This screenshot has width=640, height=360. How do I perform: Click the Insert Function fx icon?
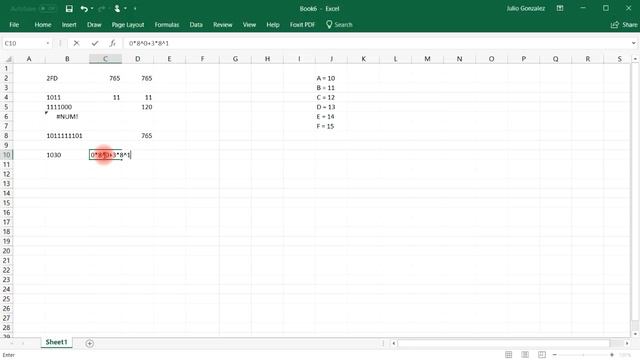[112, 43]
